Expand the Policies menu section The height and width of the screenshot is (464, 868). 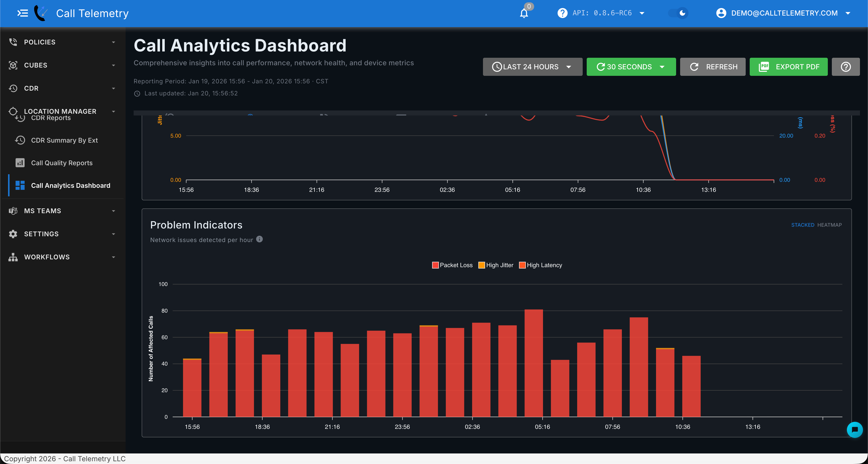click(x=114, y=42)
